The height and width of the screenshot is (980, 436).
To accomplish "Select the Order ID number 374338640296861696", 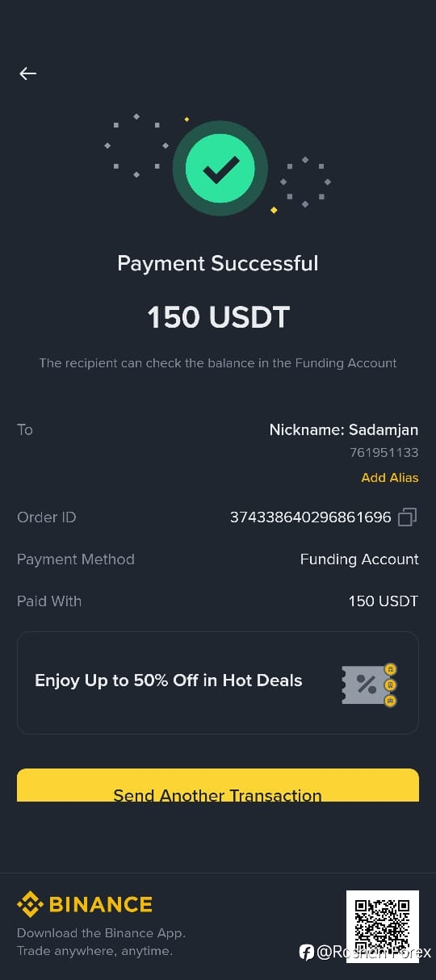I will click(x=311, y=517).
